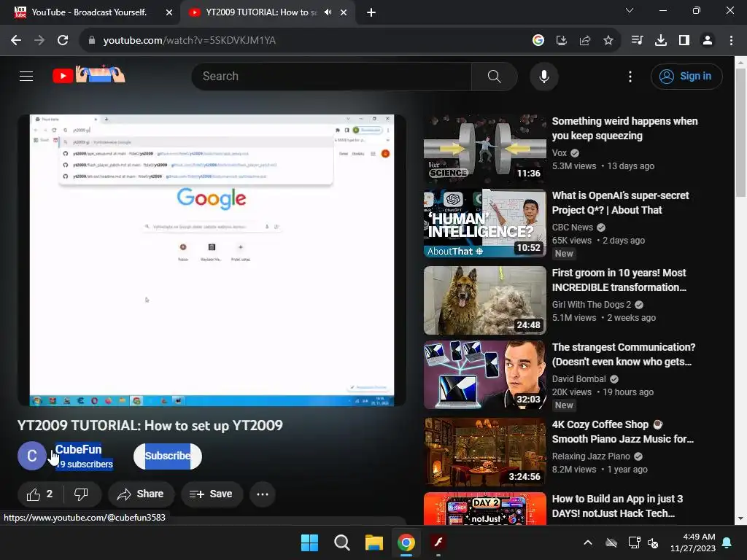Click the scrollbar down arrow
The width and height of the screenshot is (747, 560).
(x=740, y=518)
